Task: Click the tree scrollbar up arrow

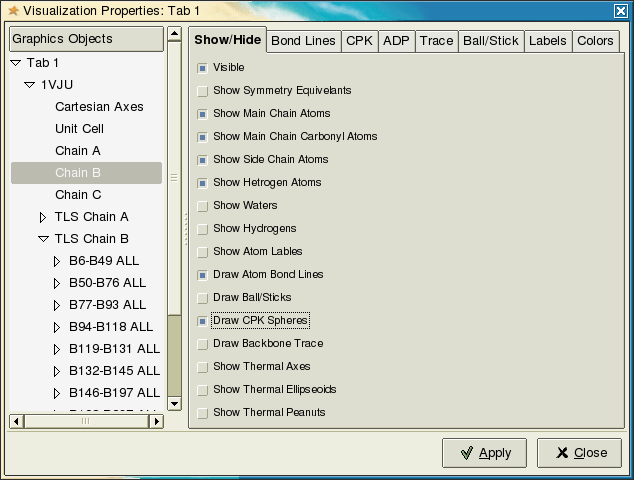Action: [174, 34]
